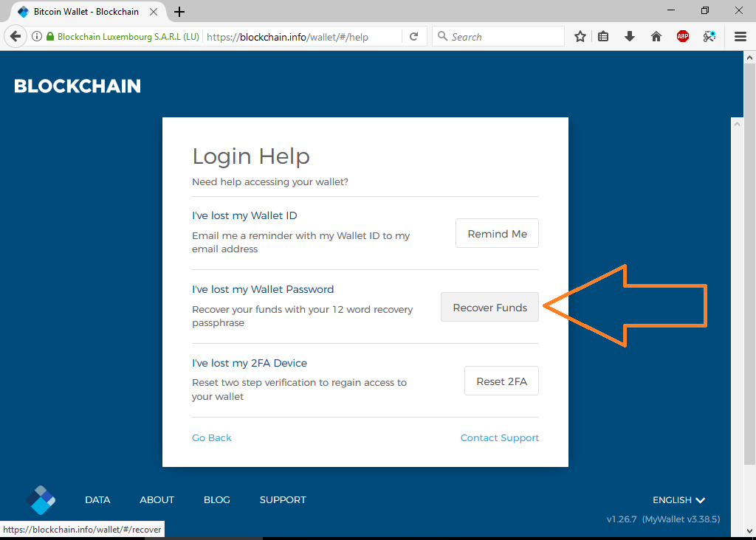Click the "I've lost my Wallet Password" heading
The height and width of the screenshot is (540, 756).
263,289
